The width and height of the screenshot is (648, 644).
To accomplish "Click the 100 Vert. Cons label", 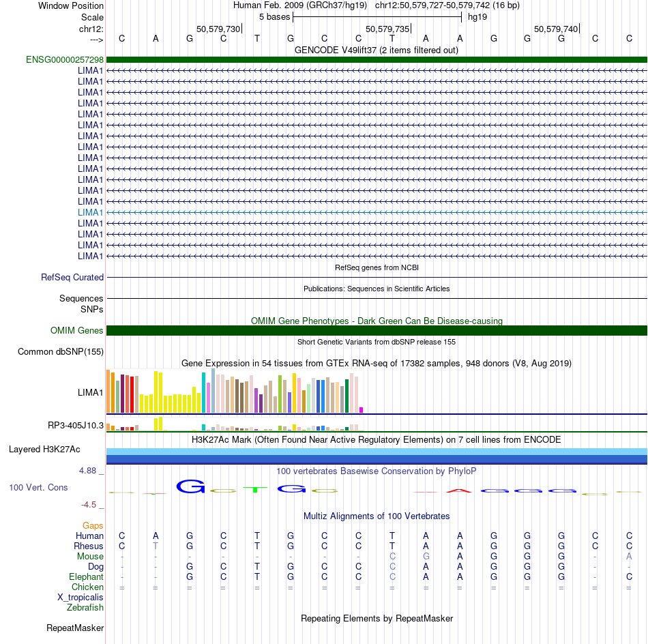I will point(38,488).
